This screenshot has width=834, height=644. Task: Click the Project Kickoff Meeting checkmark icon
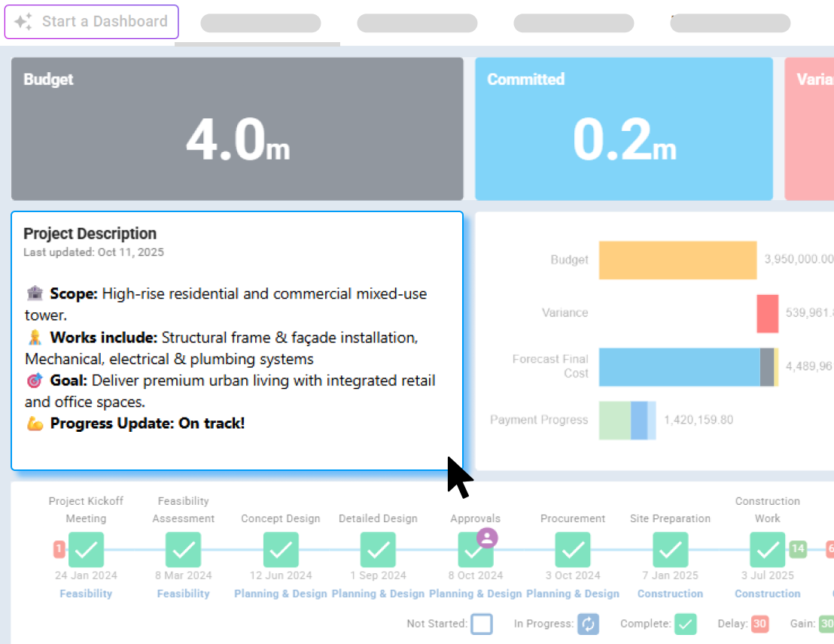86,550
